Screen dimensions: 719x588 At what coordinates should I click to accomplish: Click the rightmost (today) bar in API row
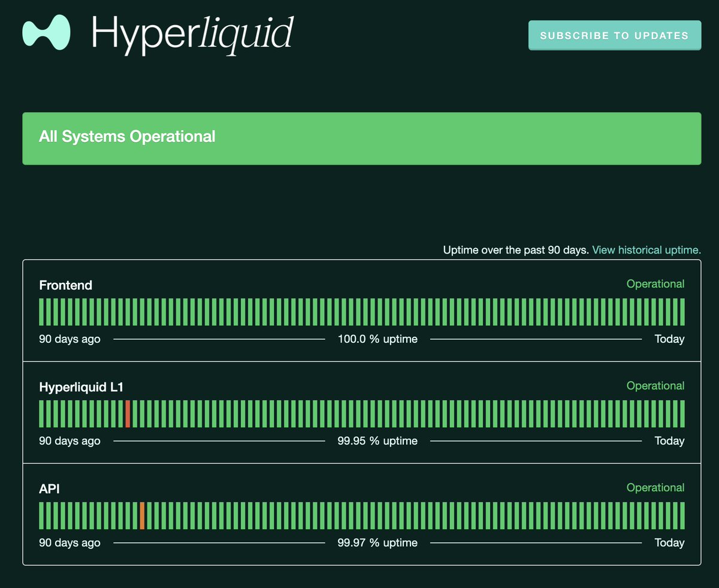click(x=682, y=515)
